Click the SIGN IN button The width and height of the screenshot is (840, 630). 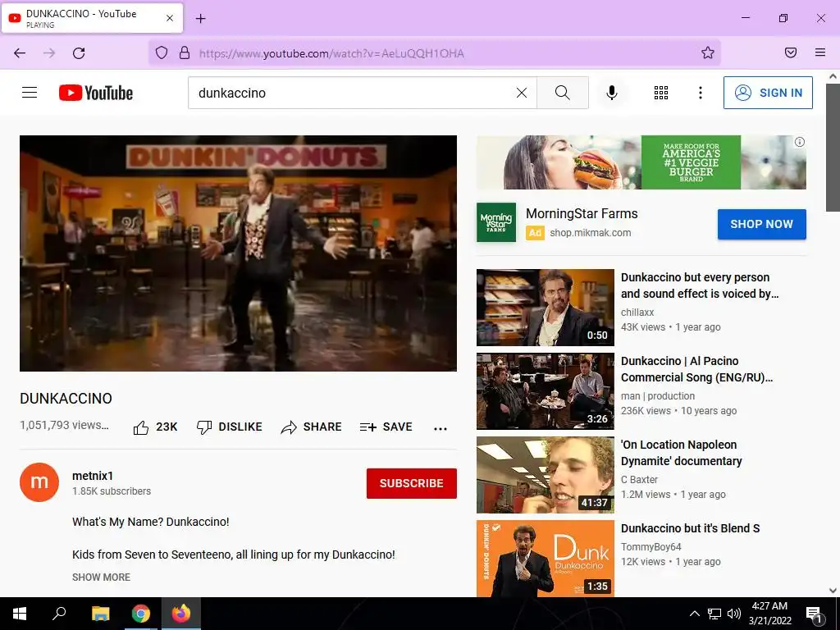768,93
